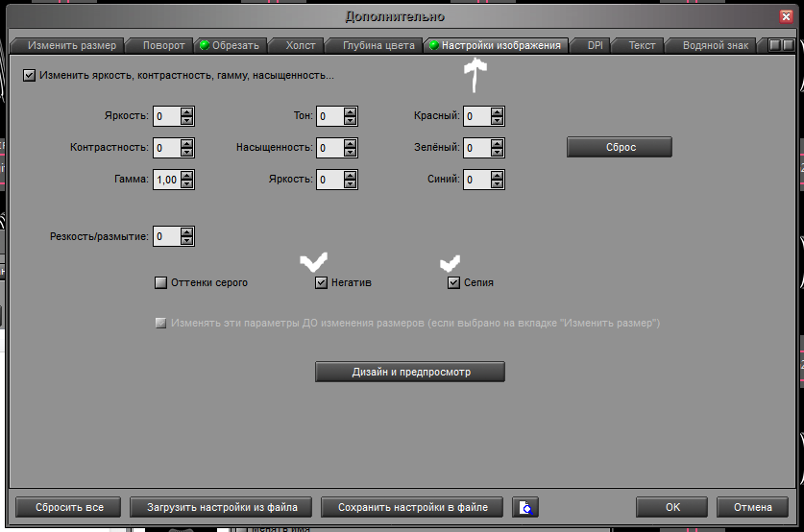The height and width of the screenshot is (532, 804).
Task: Click the icon button next to Сохранить настройки в файле
Action: click(x=525, y=507)
